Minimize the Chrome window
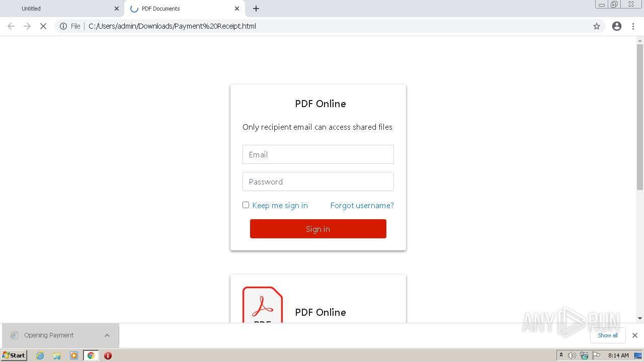 pos(601,5)
